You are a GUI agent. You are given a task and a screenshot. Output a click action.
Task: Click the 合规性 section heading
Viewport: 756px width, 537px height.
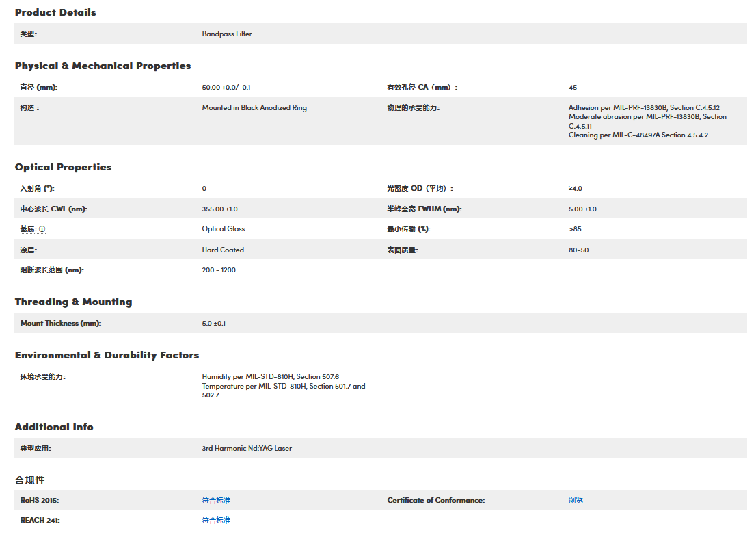pos(30,480)
